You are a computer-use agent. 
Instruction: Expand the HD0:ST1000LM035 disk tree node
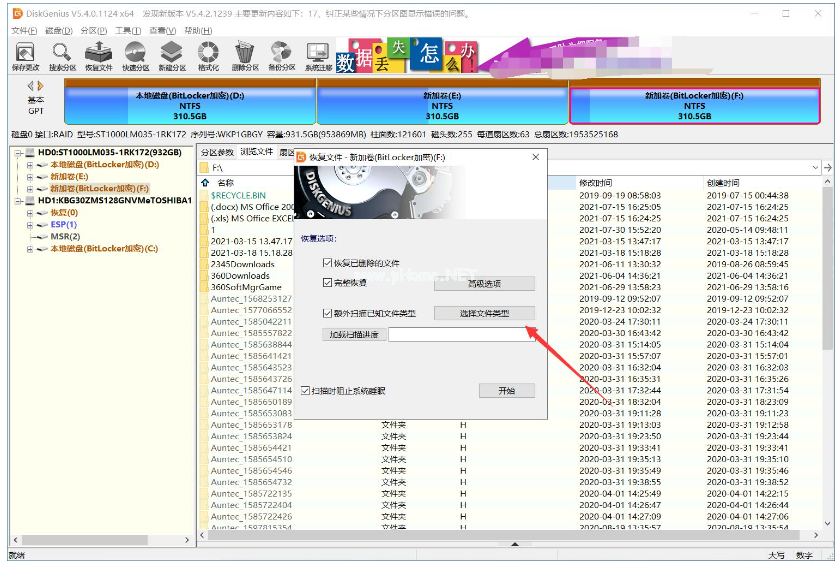pos(18,153)
